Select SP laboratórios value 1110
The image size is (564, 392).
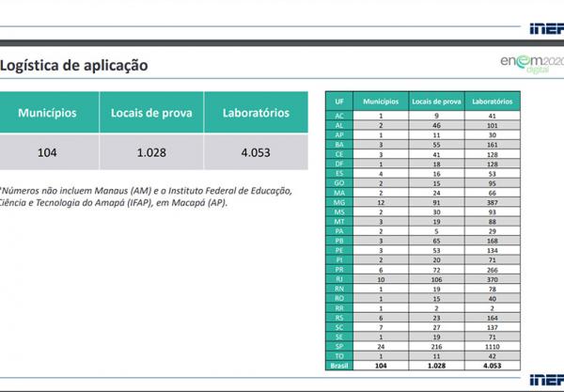(x=492, y=347)
